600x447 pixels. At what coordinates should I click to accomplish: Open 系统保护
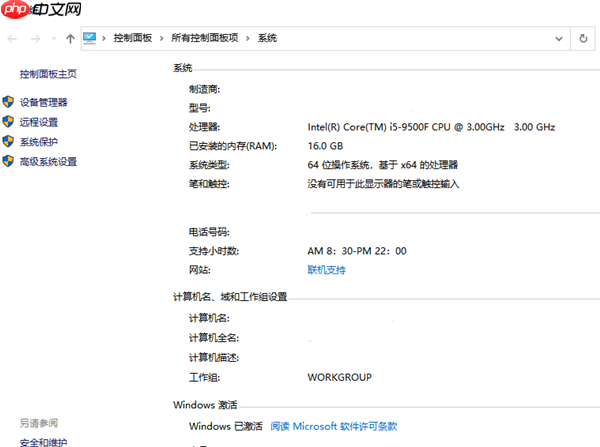[x=39, y=142]
